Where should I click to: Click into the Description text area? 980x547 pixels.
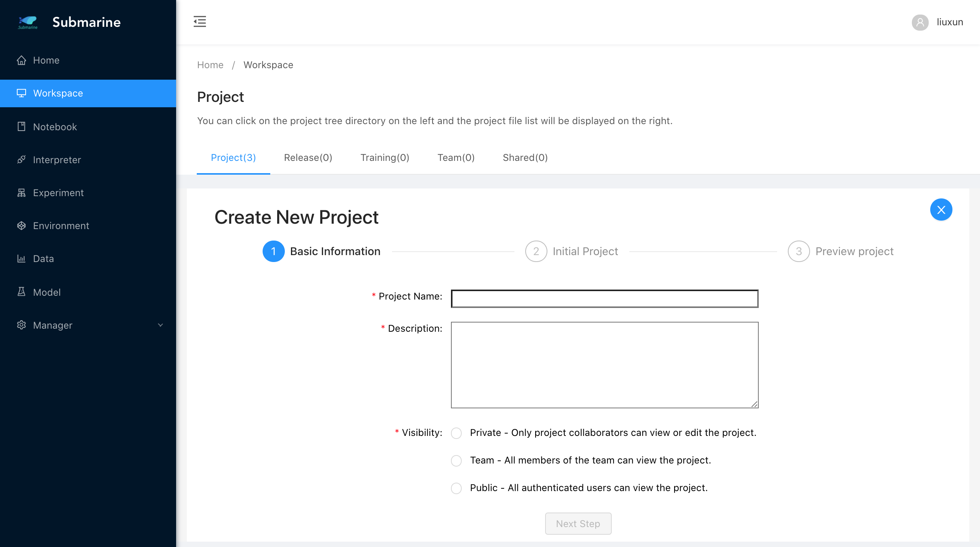point(604,365)
